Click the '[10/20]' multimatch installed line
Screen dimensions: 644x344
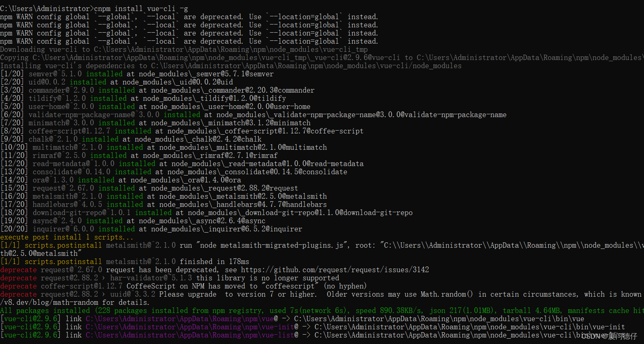pyautogui.click(x=163, y=147)
